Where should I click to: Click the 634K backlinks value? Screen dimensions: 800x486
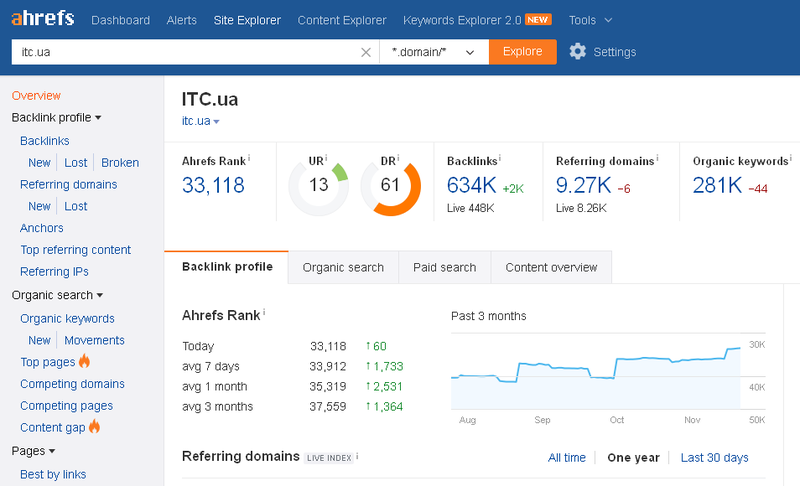click(x=471, y=185)
